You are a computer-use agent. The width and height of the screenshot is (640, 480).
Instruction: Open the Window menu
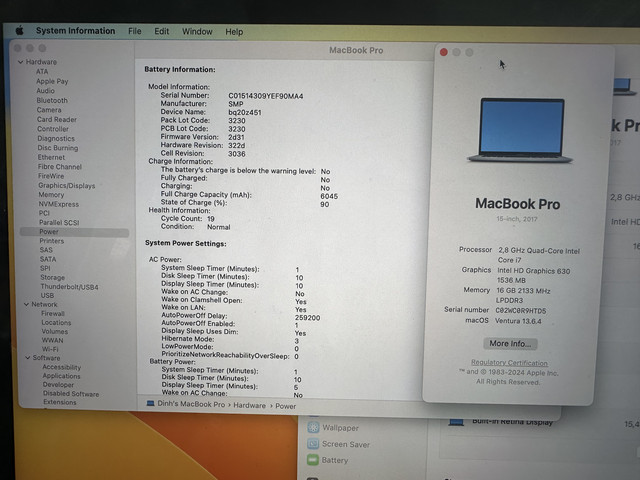tap(197, 32)
